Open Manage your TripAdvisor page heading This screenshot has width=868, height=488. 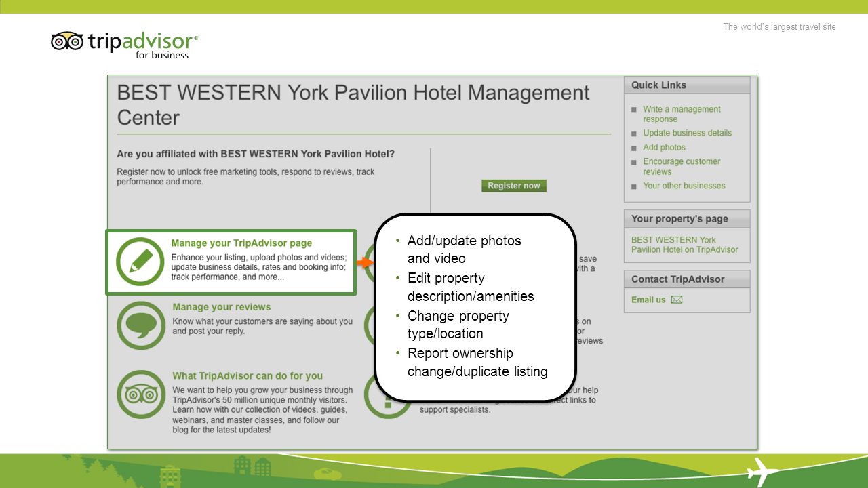tap(241, 243)
